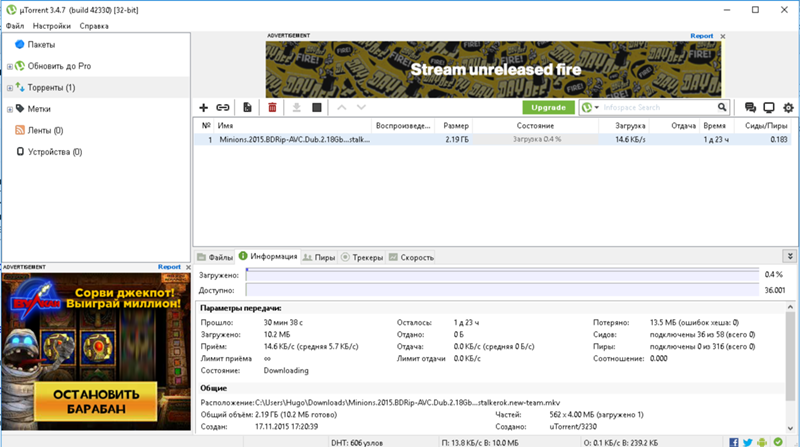Select the Minions.2015.BDRip torrent row

(x=492, y=139)
